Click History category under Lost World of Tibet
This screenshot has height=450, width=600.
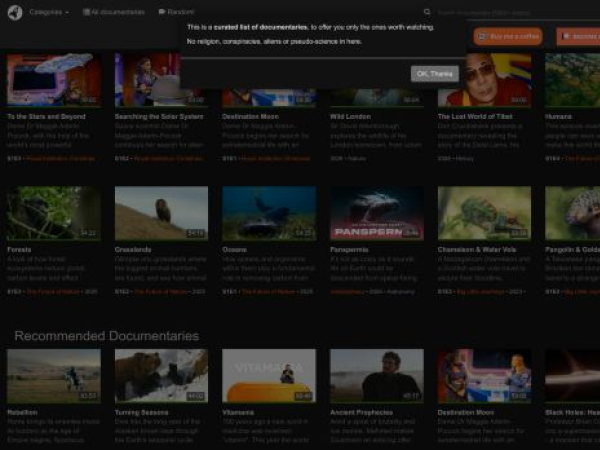click(465, 158)
